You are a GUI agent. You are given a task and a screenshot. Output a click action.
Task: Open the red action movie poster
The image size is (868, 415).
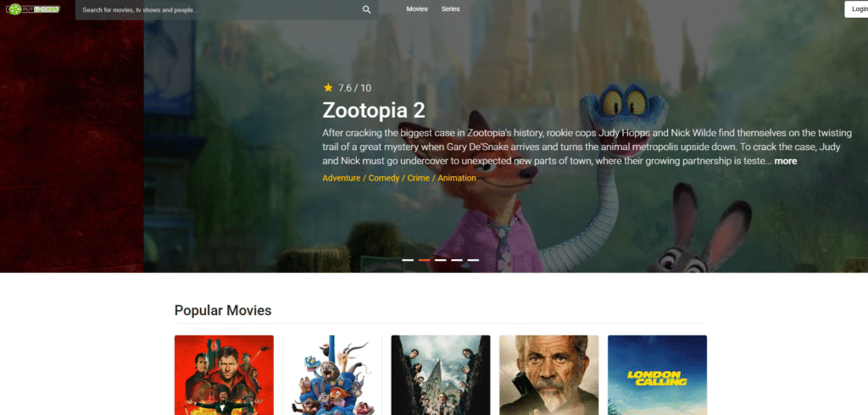point(224,375)
